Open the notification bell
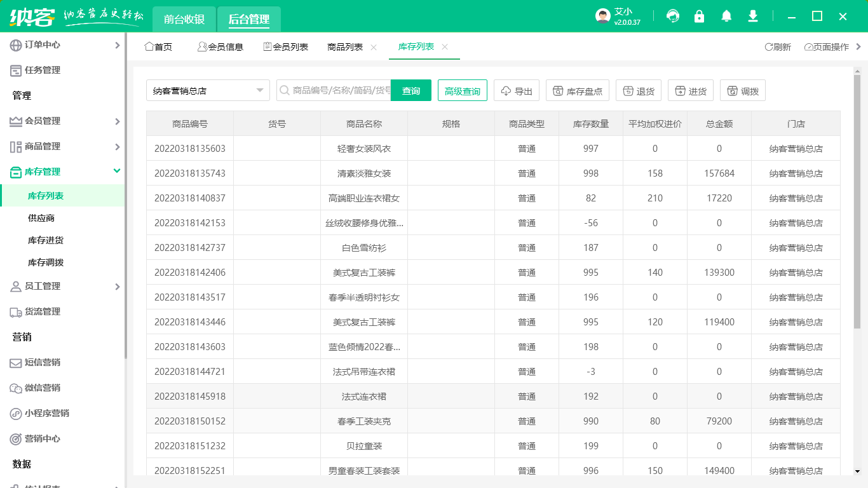Image resolution: width=868 pixels, height=488 pixels. [726, 16]
